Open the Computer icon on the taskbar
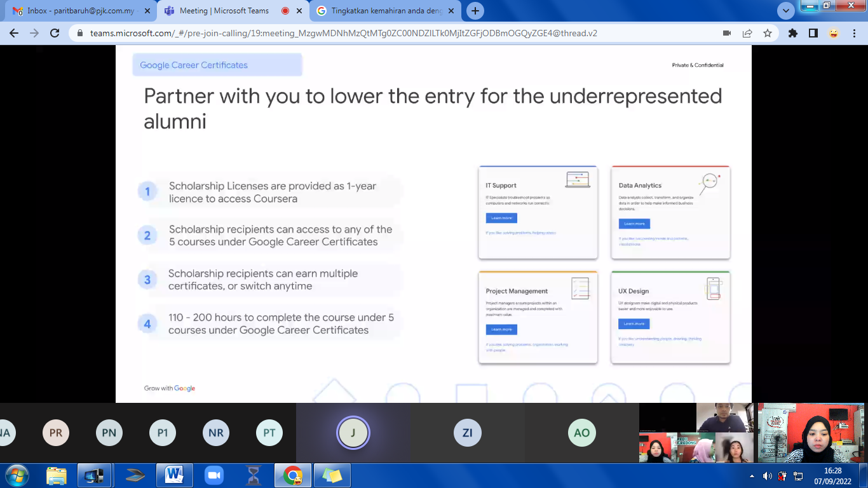Image resolution: width=868 pixels, height=488 pixels. pyautogui.click(x=95, y=475)
